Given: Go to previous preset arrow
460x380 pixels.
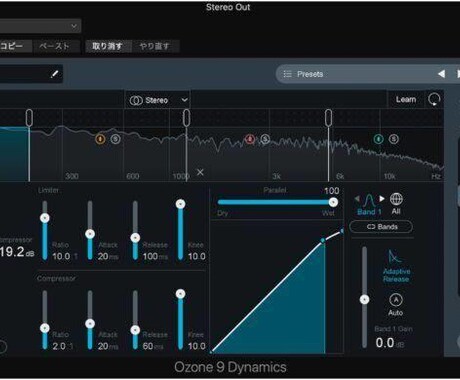Looking at the screenshot, I should (441, 74).
